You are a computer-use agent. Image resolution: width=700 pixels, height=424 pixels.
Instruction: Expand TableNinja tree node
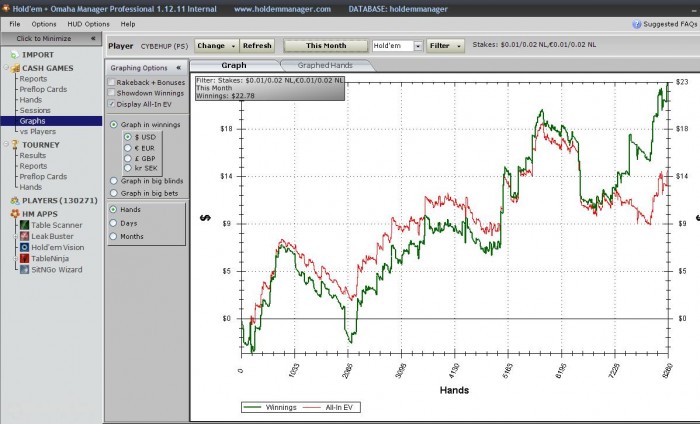click(16, 258)
